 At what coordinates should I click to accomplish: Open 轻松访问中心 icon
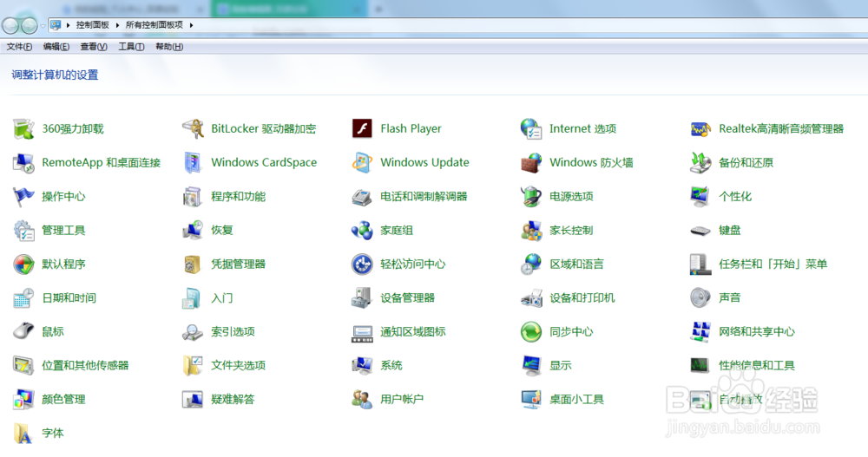(362, 264)
